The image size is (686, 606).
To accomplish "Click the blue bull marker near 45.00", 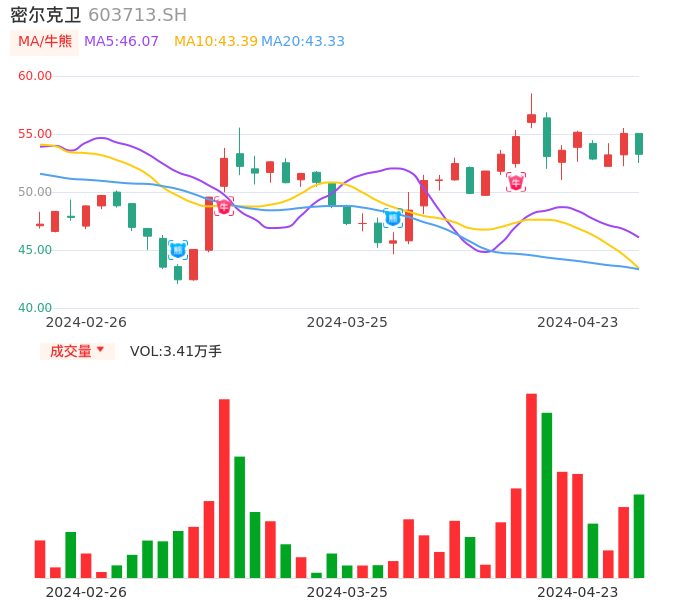I will (178, 250).
